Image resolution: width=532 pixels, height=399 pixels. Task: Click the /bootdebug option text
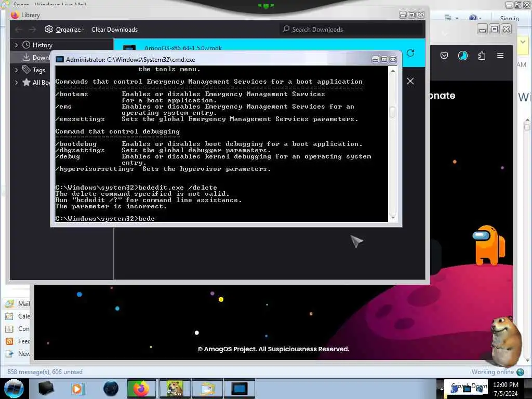click(76, 144)
